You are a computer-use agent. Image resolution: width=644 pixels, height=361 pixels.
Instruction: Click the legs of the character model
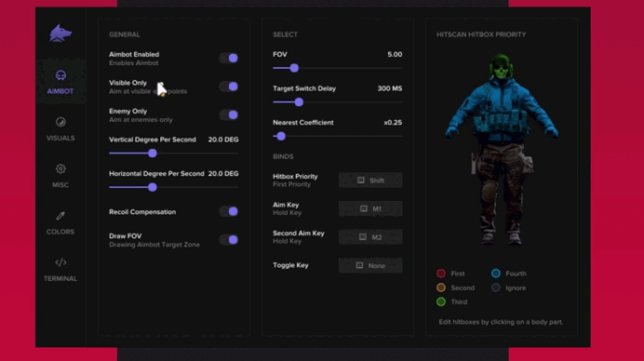[502, 193]
